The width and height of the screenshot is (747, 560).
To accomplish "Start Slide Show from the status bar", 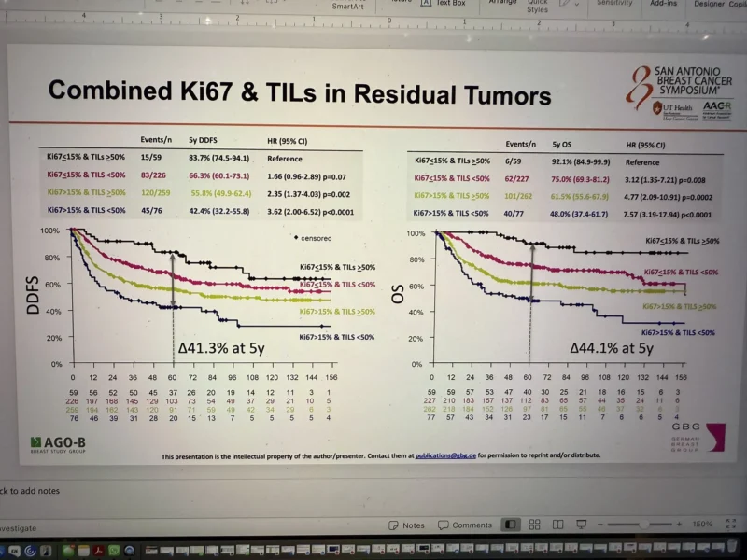I will (x=581, y=525).
